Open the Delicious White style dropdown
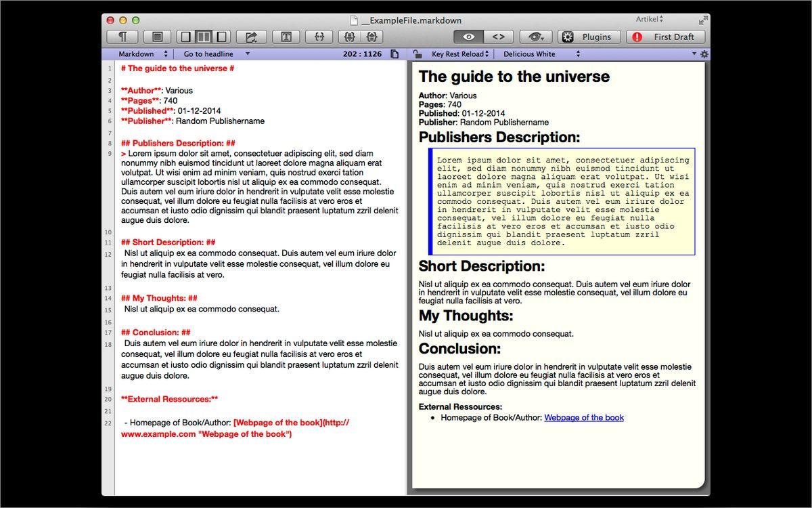The width and height of the screenshot is (812, 508). (541, 54)
